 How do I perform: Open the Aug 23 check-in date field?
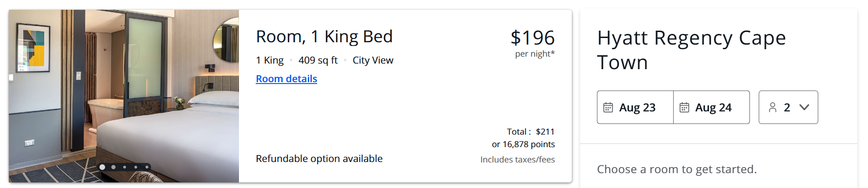coord(635,107)
